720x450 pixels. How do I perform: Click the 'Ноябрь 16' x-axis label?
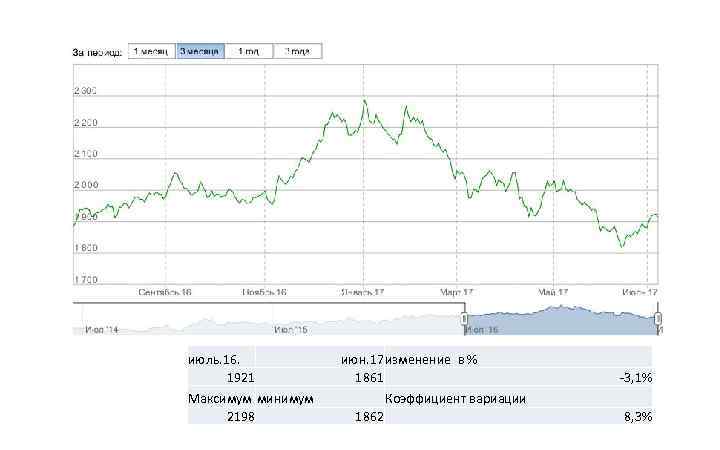pos(264,292)
